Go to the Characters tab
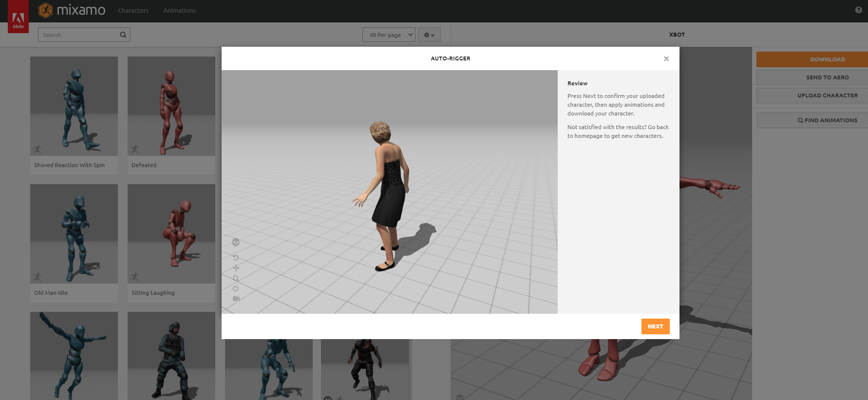The width and height of the screenshot is (868, 400). tap(133, 10)
